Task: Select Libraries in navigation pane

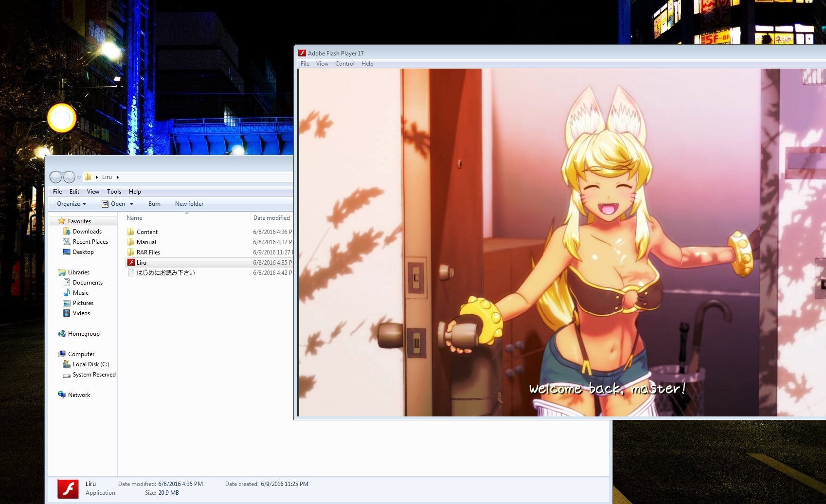Action: (79, 272)
